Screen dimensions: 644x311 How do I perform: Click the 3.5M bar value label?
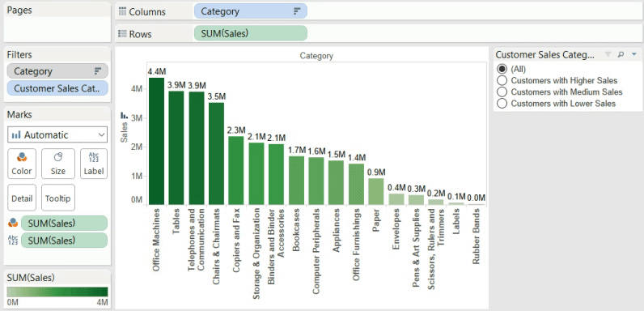217,96
